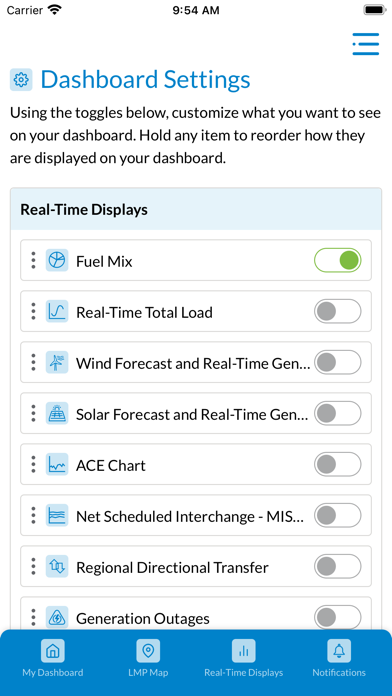Turn on the ACE Chart toggle
This screenshot has height=696, width=392.
338,465
